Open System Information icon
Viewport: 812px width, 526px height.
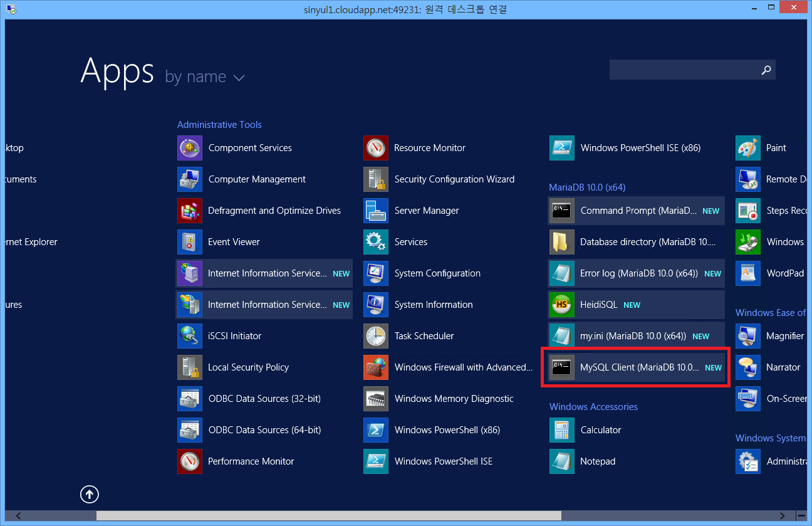[x=376, y=305]
